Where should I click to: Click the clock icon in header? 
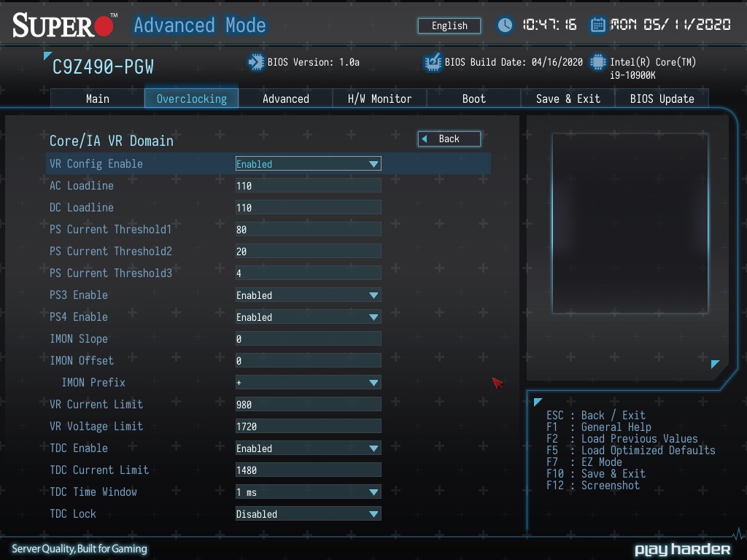coord(505,26)
